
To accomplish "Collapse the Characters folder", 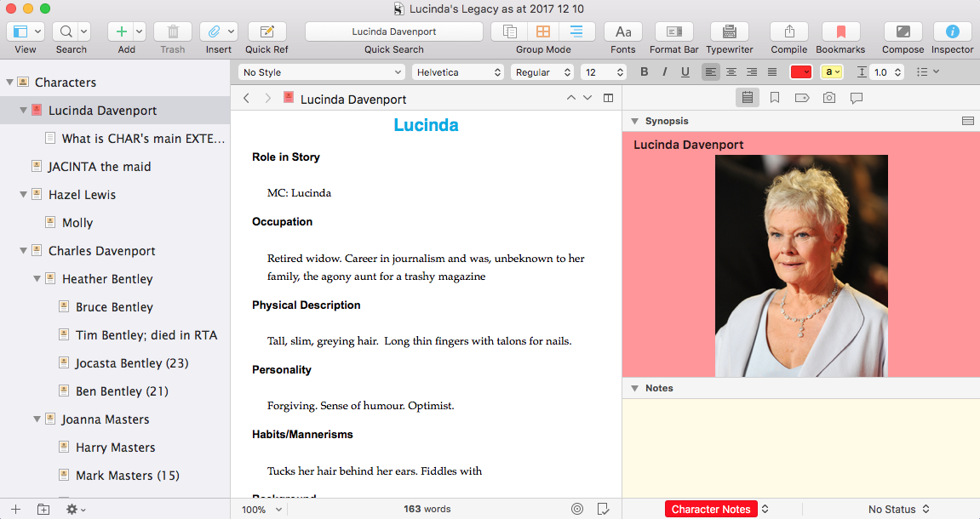I will (9, 82).
